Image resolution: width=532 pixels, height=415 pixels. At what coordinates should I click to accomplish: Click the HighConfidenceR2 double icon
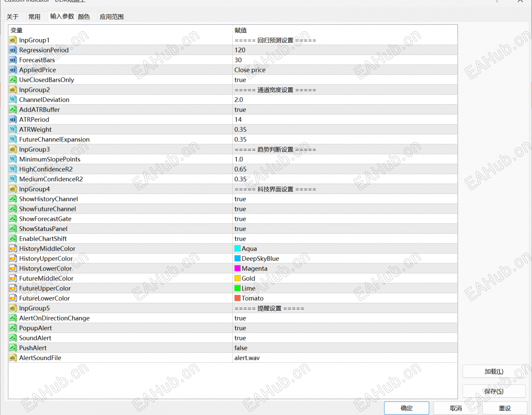tap(13, 169)
